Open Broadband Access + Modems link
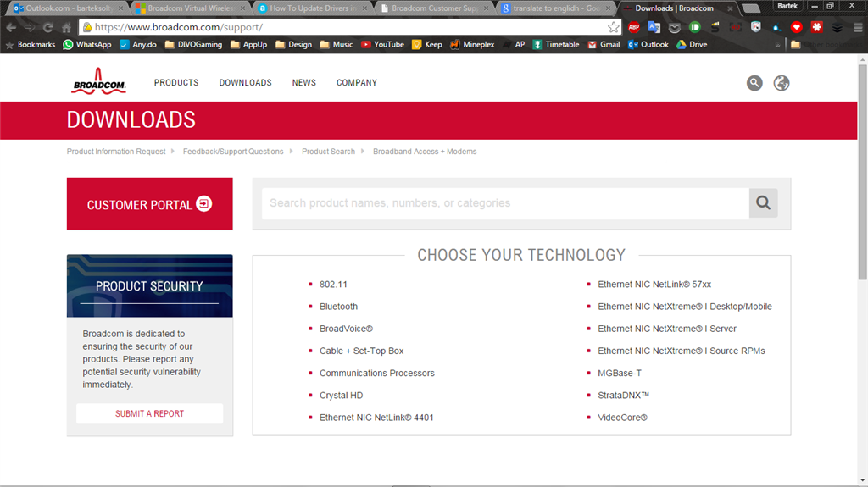The image size is (868, 487). [x=425, y=152]
